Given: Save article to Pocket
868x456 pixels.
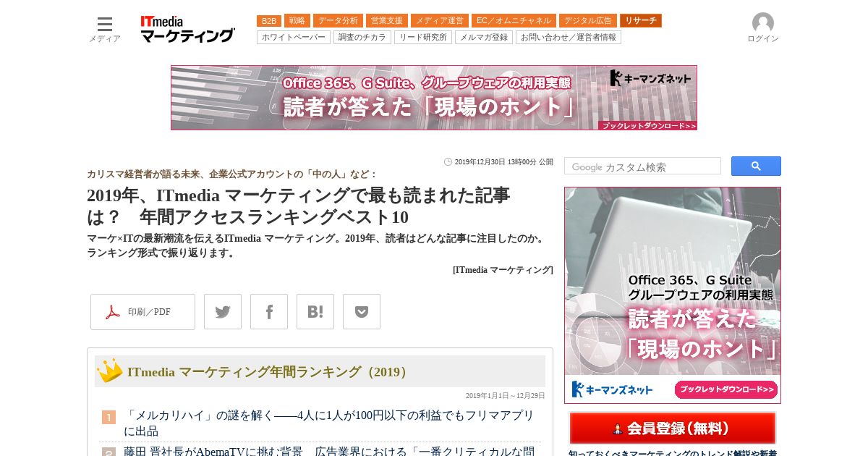Looking at the screenshot, I should coord(362,312).
